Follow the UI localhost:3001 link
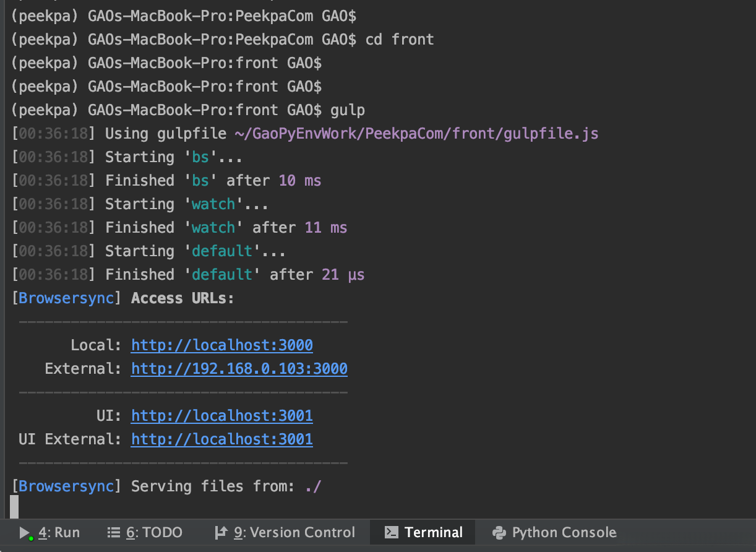The height and width of the screenshot is (552, 756). coord(221,416)
